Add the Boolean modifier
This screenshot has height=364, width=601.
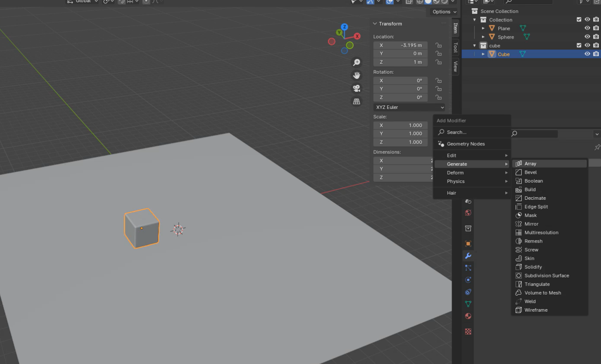[x=549, y=180]
